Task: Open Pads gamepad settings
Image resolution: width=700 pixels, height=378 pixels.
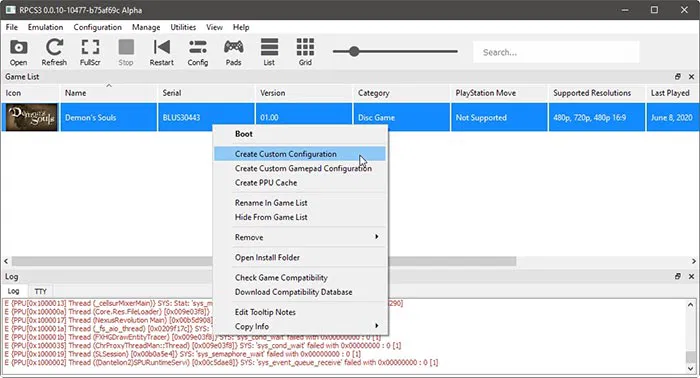Action: click(233, 52)
